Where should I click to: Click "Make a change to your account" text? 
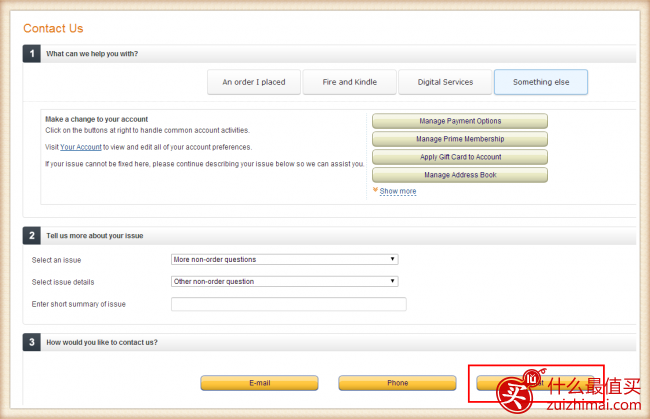coord(97,119)
